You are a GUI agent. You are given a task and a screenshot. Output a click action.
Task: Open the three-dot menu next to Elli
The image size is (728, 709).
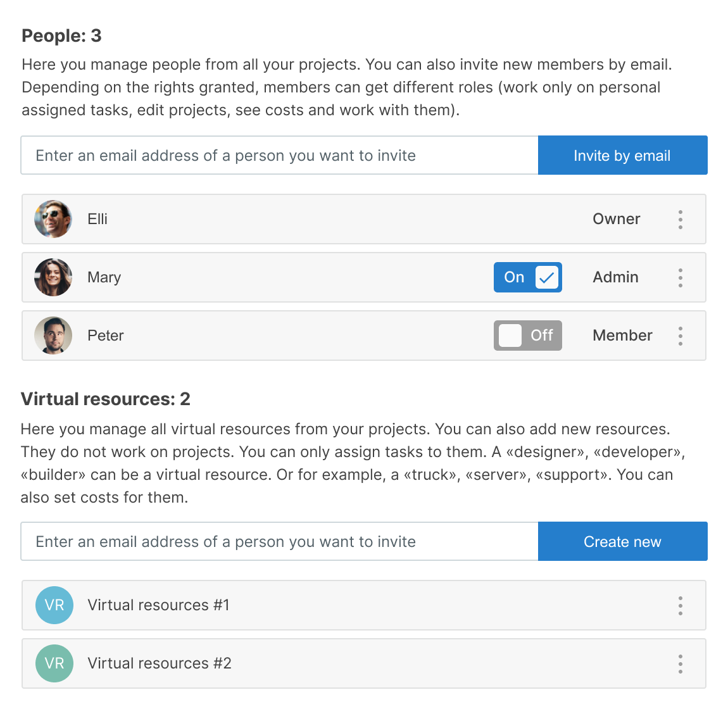tap(681, 219)
